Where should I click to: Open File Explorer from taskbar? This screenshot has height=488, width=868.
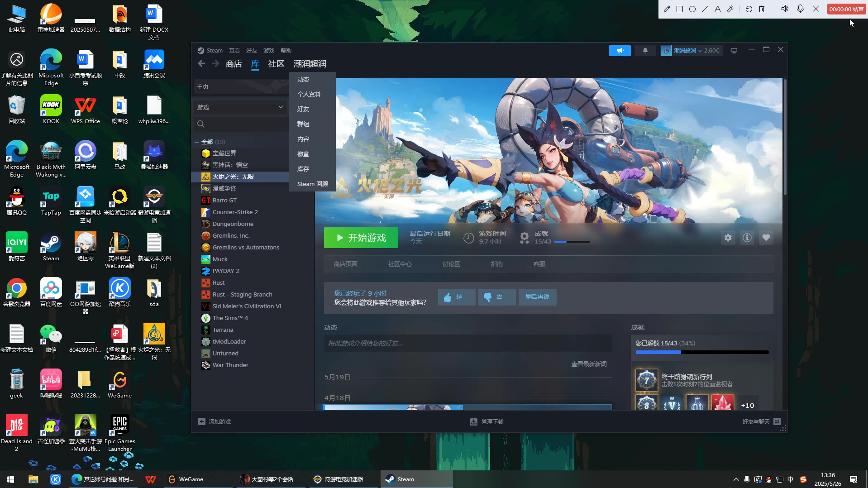coord(33,479)
